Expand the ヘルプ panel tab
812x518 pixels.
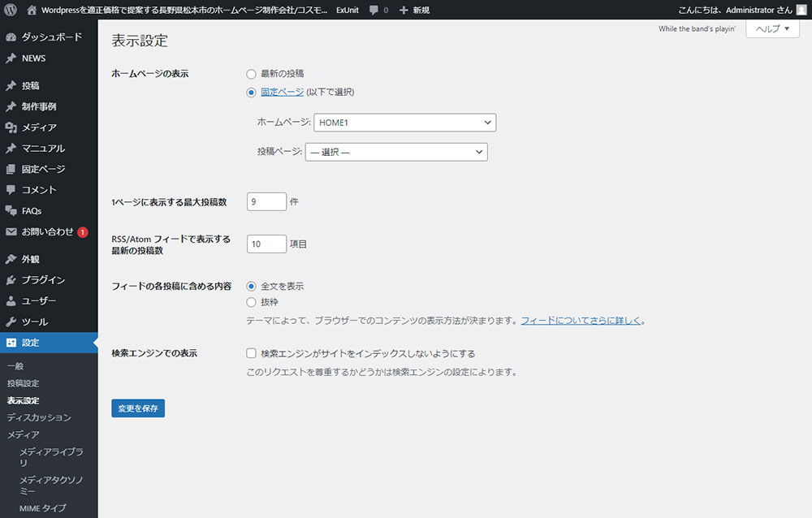tap(772, 28)
